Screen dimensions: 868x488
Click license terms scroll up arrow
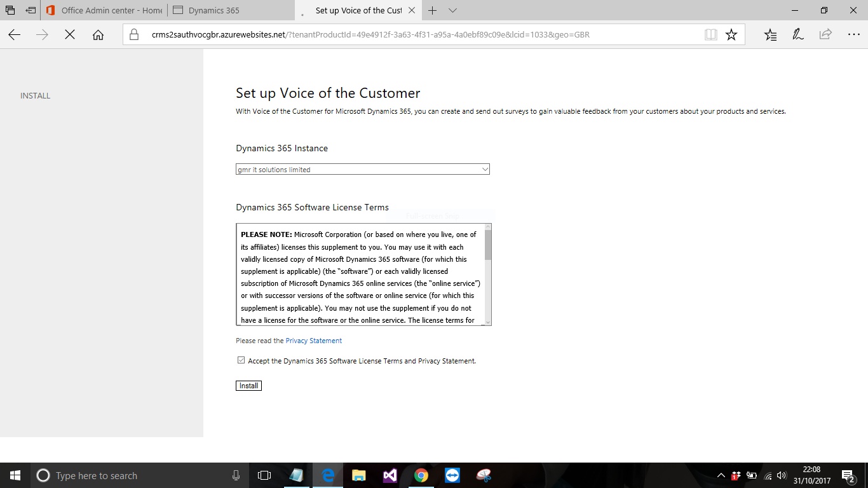488,227
